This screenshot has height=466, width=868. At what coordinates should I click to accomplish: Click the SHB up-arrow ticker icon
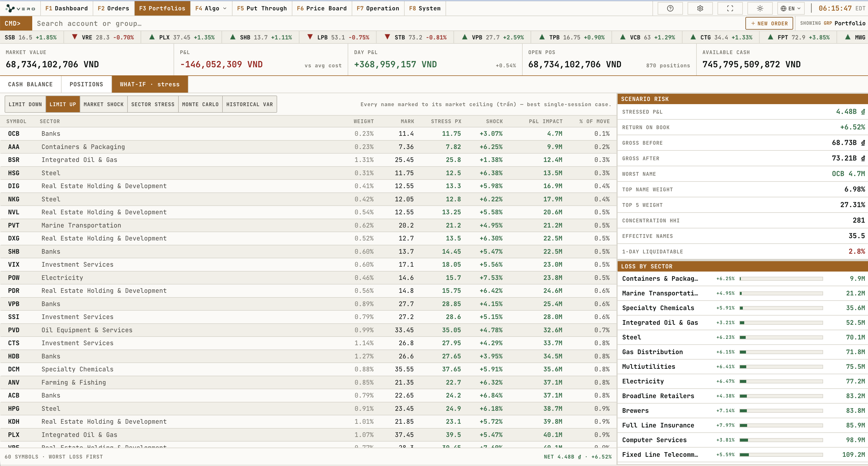(x=233, y=37)
